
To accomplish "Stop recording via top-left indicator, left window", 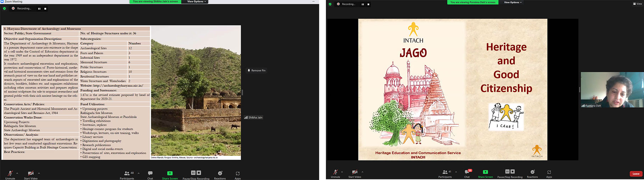I will pyautogui.click(x=45, y=9).
